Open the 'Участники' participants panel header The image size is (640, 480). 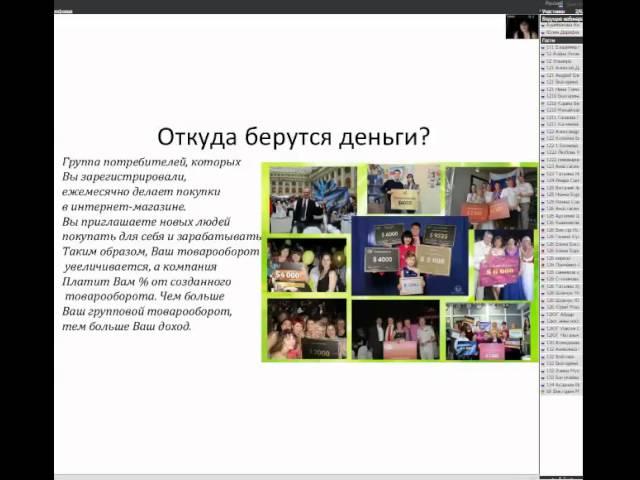[x=561, y=12]
